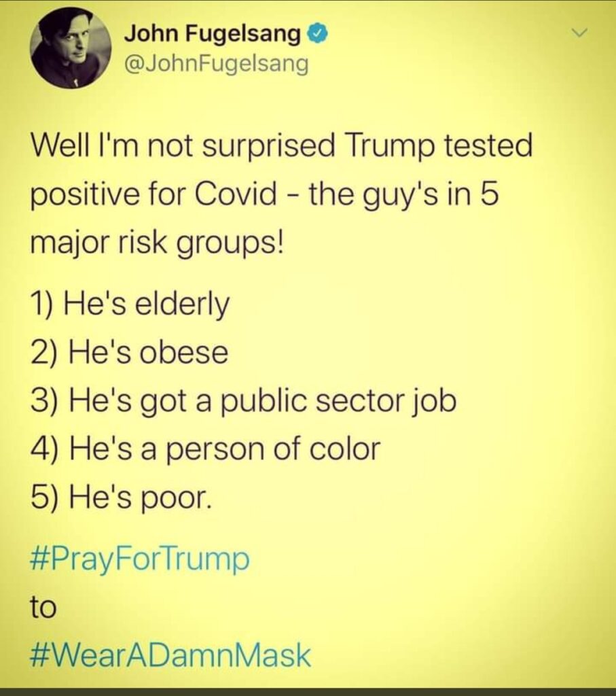Open the John Fugelsang display name
This screenshot has width=616, height=696.
[x=212, y=35]
